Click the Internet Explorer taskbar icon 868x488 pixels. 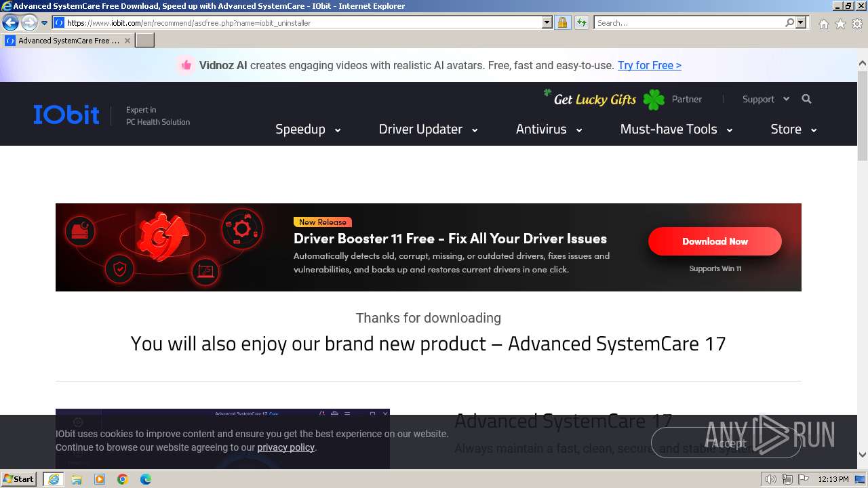point(54,479)
